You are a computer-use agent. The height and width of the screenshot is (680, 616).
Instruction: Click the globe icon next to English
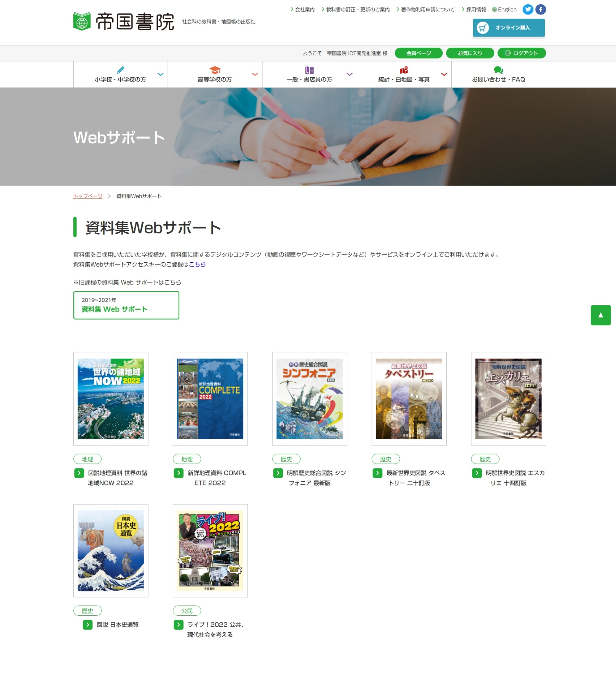(x=494, y=10)
